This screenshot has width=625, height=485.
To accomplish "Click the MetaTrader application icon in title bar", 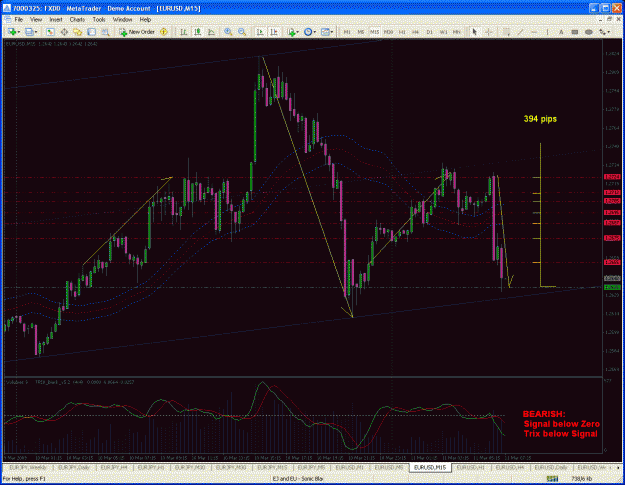I will [7, 8].
